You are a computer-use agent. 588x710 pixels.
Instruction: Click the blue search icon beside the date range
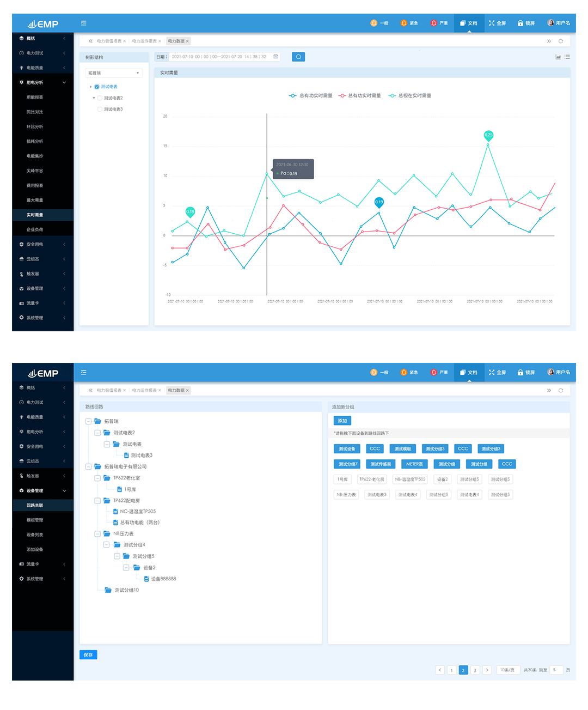pos(298,57)
